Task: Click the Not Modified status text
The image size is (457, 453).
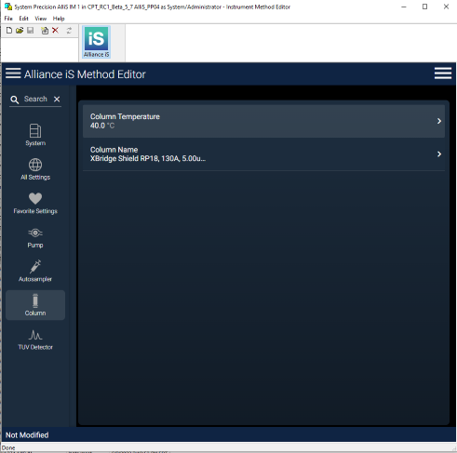Action: click(x=27, y=435)
